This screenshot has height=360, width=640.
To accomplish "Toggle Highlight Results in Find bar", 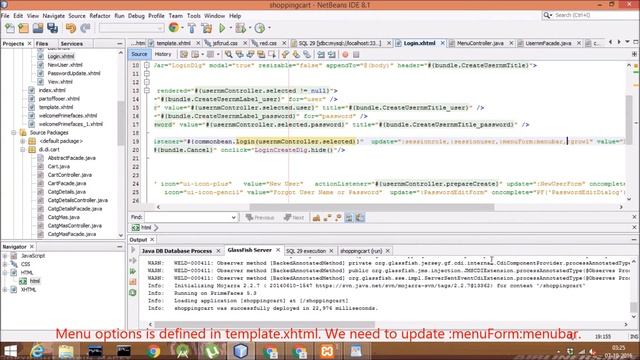I will [349, 218].
